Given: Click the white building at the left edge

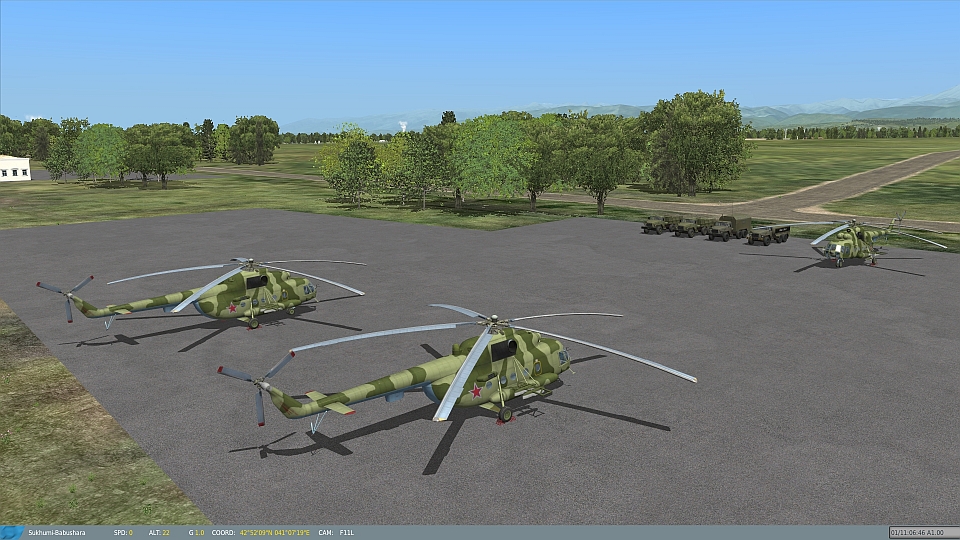Looking at the screenshot, I should pyautogui.click(x=14, y=168).
